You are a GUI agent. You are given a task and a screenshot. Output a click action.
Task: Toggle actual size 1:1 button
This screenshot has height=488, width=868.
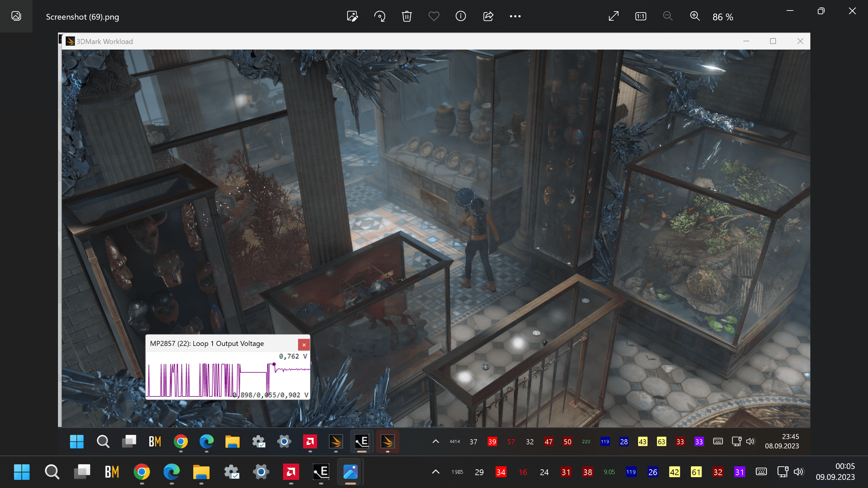click(x=640, y=16)
